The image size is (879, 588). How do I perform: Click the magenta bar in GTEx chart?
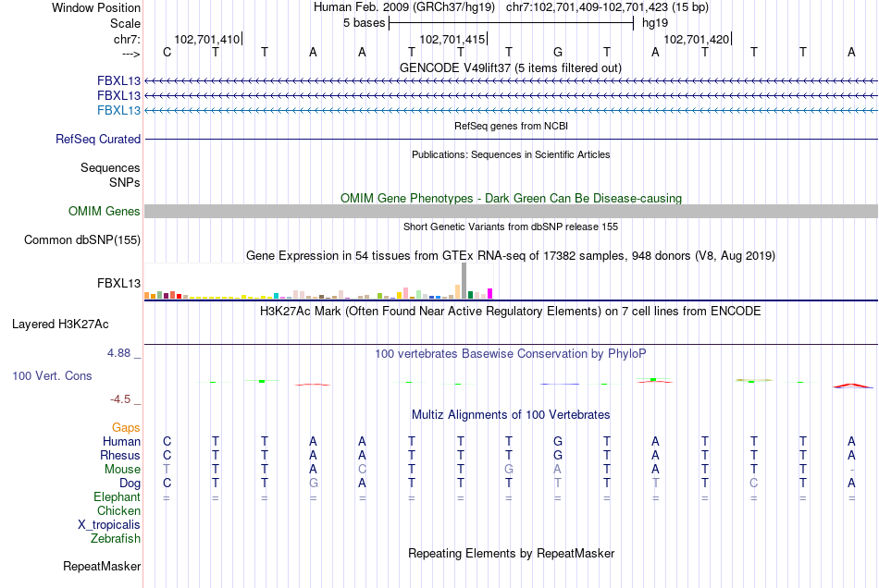(490, 293)
